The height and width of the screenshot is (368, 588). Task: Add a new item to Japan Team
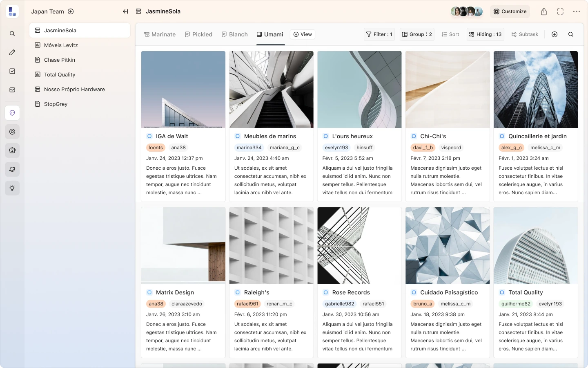[71, 11]
